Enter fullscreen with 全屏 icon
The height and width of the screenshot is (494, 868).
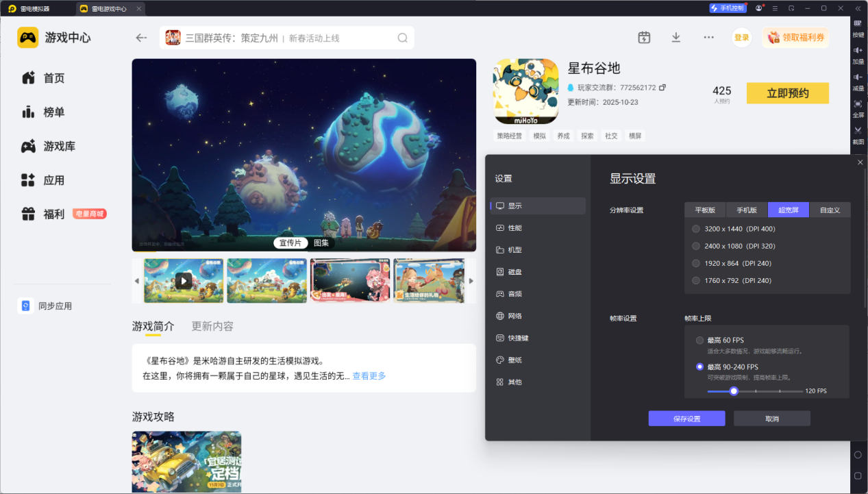[858, 108]
